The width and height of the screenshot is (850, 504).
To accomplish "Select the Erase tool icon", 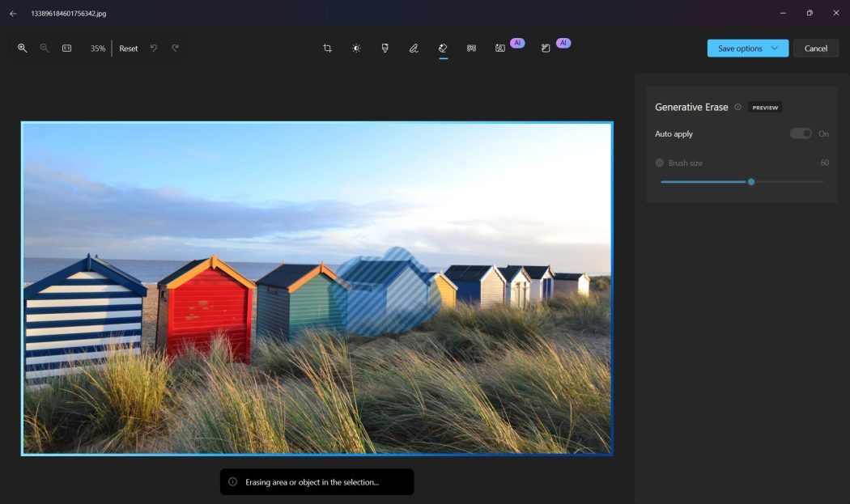I will (443, 49).
